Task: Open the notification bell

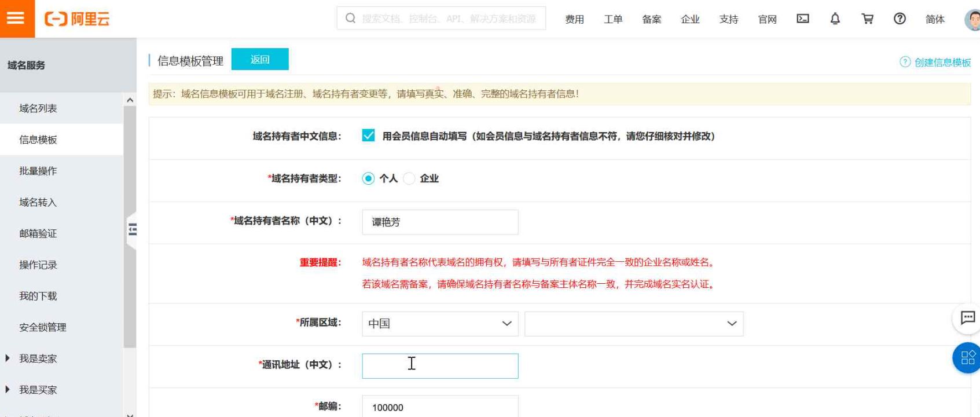Action: [835, 19]
